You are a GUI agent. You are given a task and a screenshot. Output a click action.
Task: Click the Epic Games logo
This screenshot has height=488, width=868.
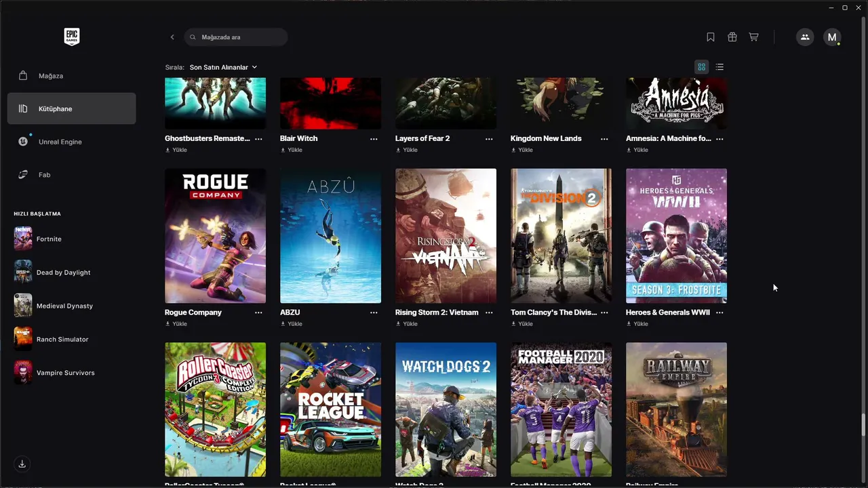72,37
